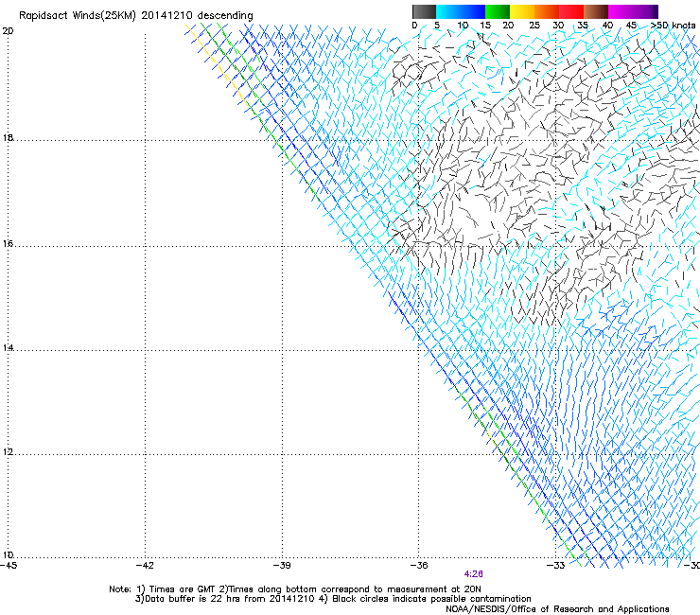Click the latitude label '18'
Image resolution: width=700 pixels, height=615 pixels.
(8, 137)
